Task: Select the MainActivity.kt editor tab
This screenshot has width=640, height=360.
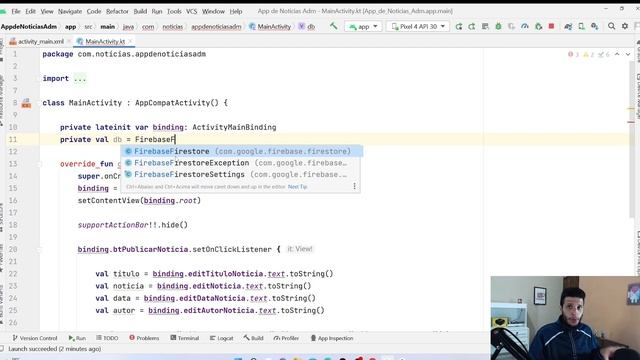Action: click(x=105, y=41)
